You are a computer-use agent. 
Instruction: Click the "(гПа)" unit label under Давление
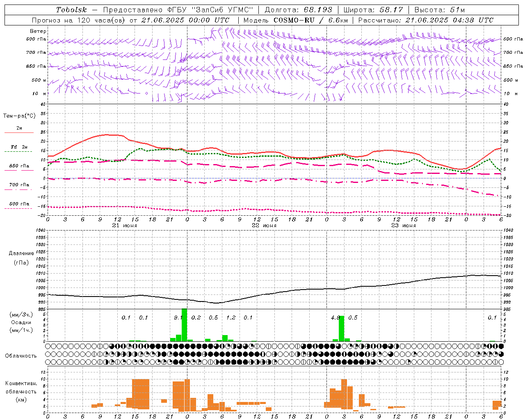(x=21, y=263)
